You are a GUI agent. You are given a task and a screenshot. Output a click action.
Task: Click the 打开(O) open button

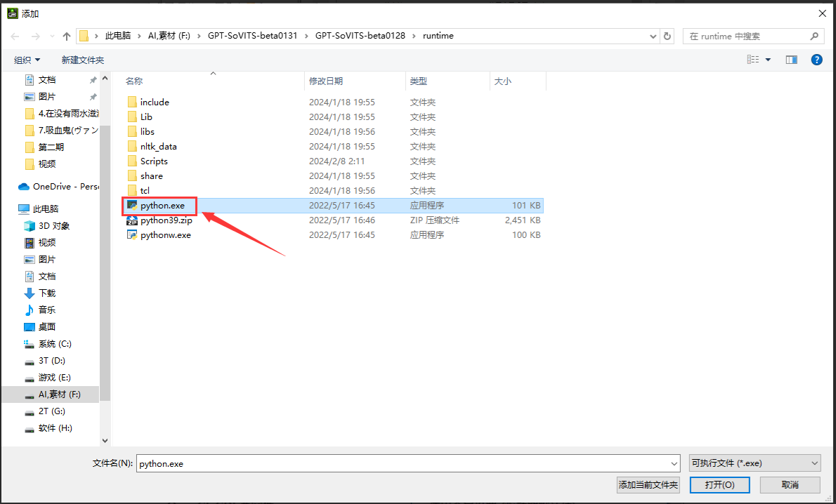click(719, 485)
